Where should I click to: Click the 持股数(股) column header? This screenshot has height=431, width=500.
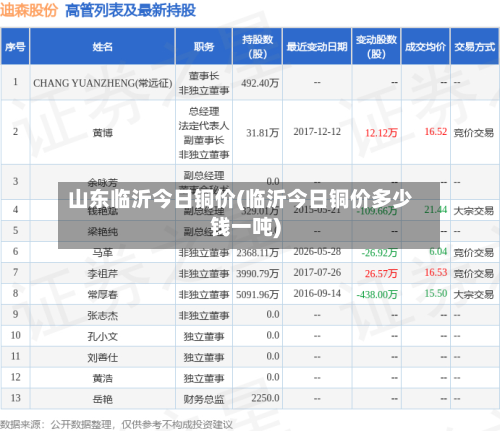[x=257, y=47]
